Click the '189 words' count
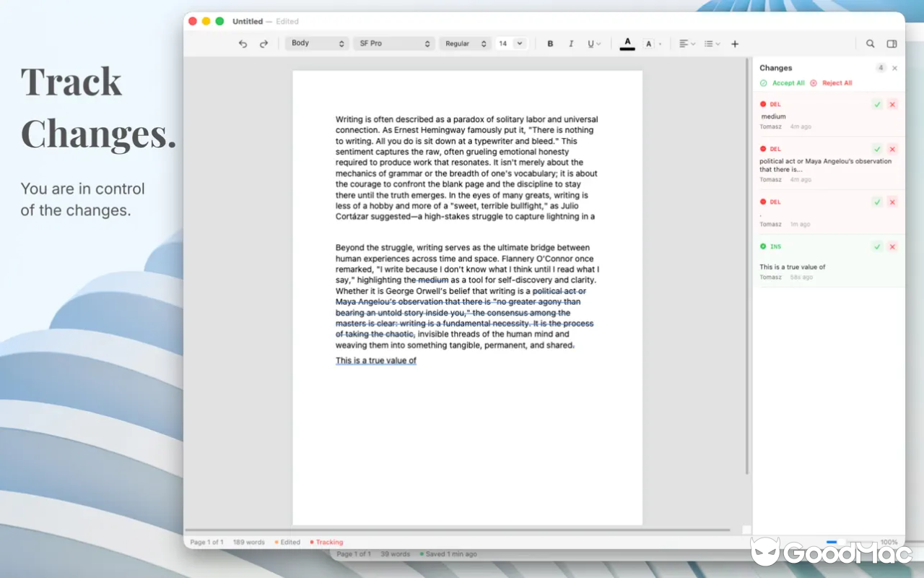 point(248,543)
